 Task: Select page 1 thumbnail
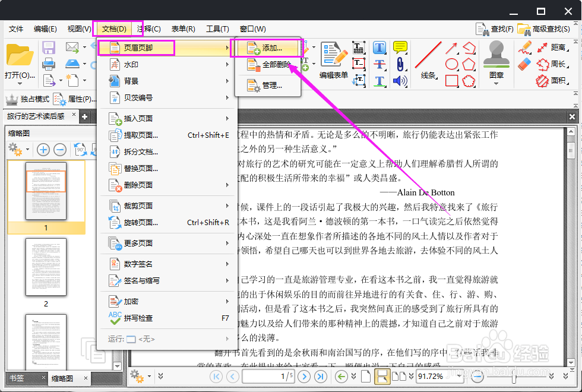click(x=46, y=191)
